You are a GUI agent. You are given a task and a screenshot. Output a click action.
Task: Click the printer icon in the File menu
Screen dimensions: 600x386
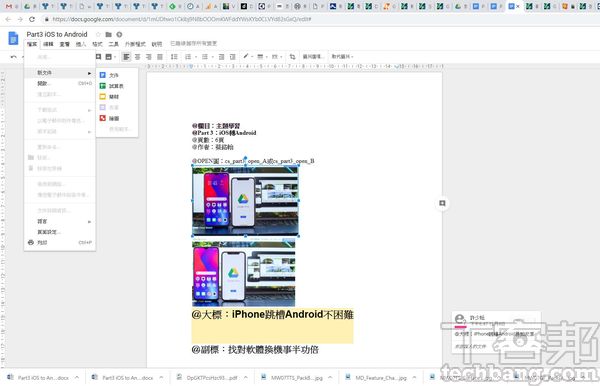coord(31,242)
